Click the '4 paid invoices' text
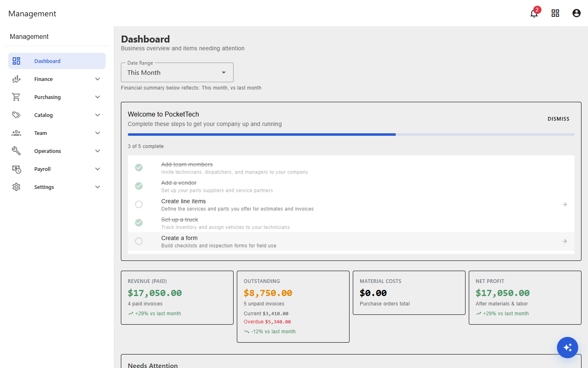Image resolution: width=588 pixels, height=368 pixels. point(145,304)
